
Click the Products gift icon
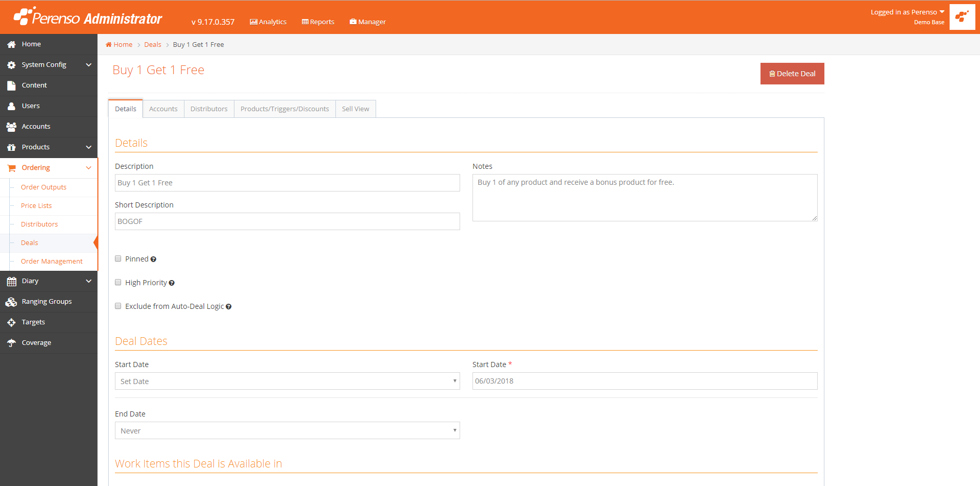[x=11, y=148]
